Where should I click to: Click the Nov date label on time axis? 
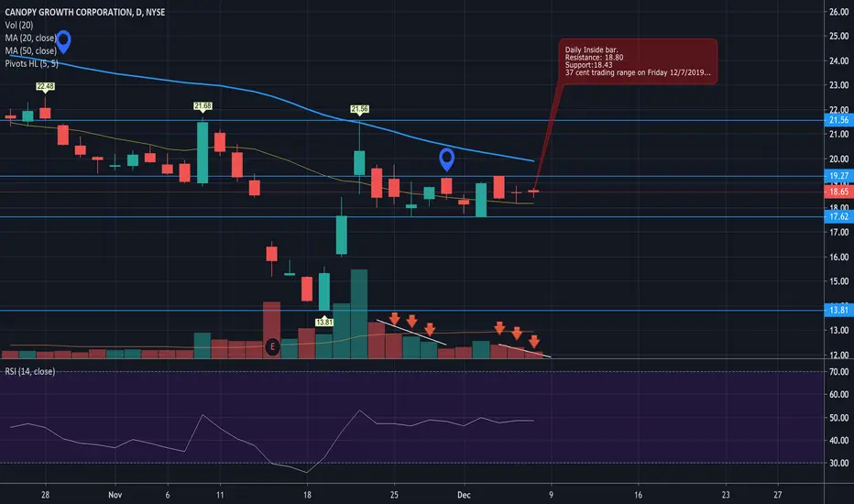pyautogui.click(x=115, y=495)
